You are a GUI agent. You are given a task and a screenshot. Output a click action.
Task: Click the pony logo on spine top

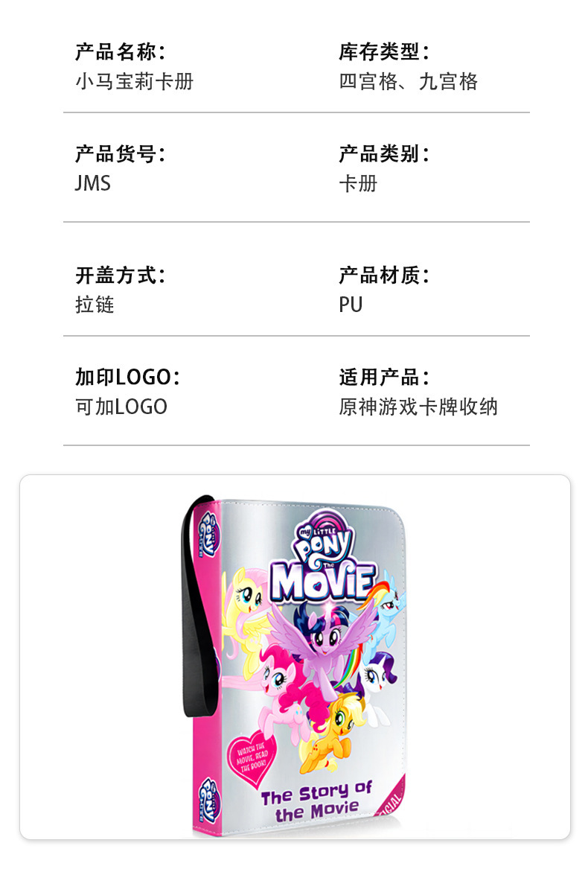(x=210, y=535)
